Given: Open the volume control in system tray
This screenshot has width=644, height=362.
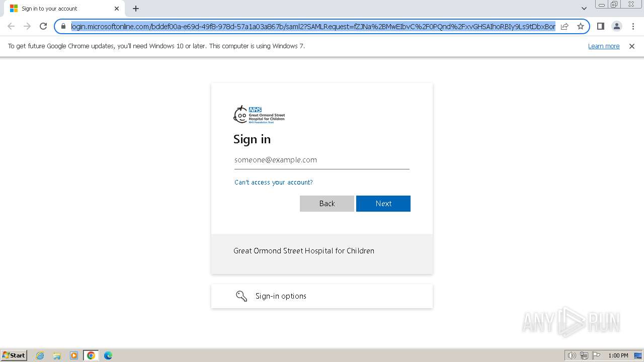Looking at the screenshot, I should tap(572, 355).
